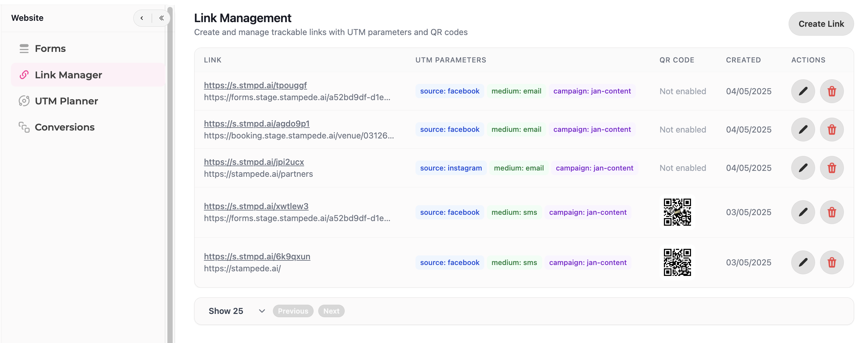
Task: Open short link s.stmpd.ai/xwtlew3
Action: 256,206
